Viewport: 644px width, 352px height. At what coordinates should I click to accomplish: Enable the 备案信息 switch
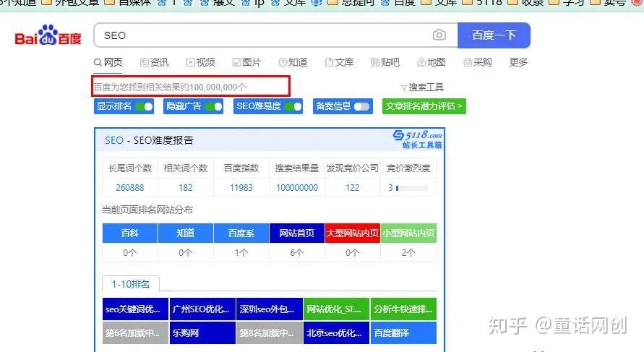tap(361, 106)
